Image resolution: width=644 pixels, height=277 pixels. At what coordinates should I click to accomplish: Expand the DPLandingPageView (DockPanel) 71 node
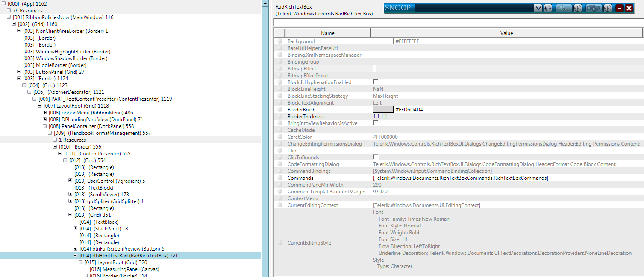45,120
